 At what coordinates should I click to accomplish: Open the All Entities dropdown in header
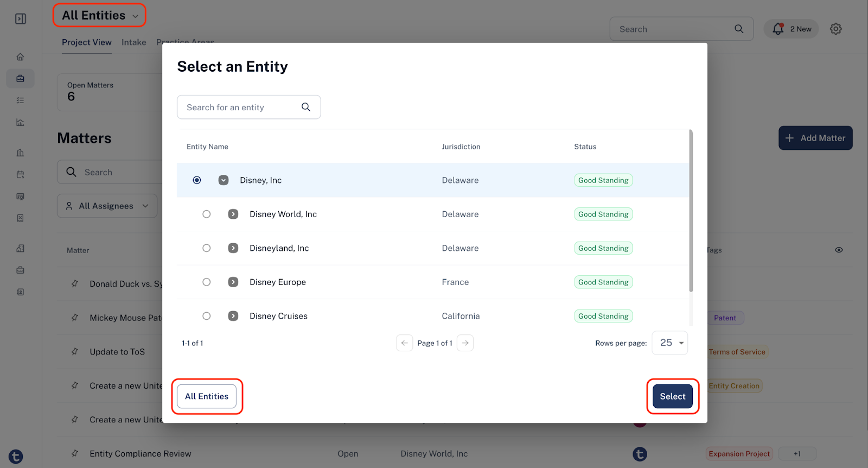(100, 15)
